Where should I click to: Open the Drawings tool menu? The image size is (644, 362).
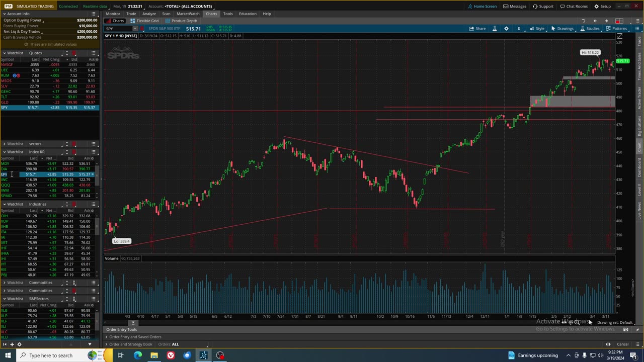coord(562,29)
